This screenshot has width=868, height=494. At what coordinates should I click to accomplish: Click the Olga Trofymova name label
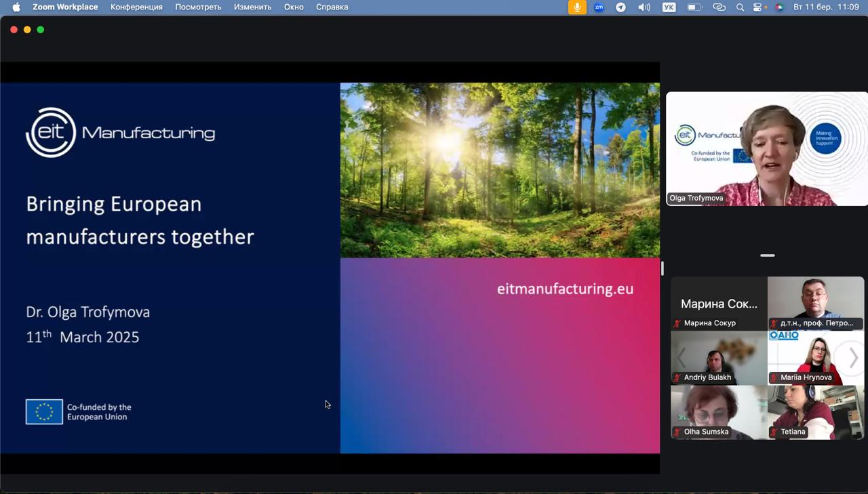pyautogui.click(x=696, y=198)
